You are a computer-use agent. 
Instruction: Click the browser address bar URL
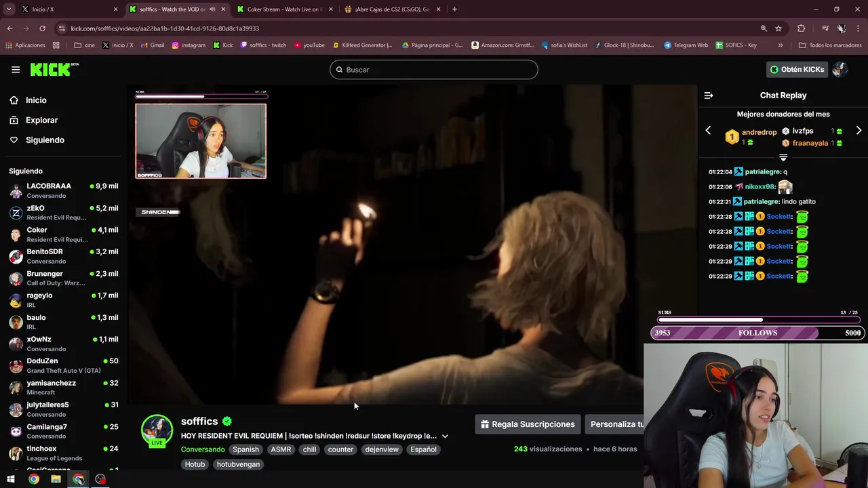coord(165,28)
